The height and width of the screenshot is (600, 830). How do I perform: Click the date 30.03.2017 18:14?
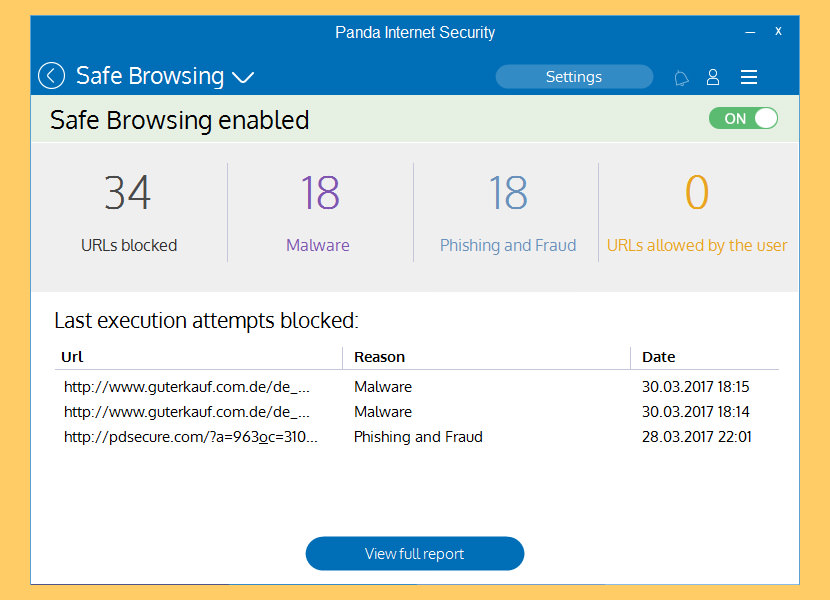696,411
